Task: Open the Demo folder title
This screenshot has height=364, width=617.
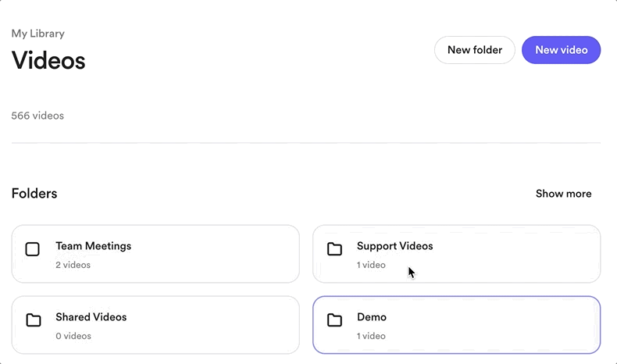Action: point(372,317)
